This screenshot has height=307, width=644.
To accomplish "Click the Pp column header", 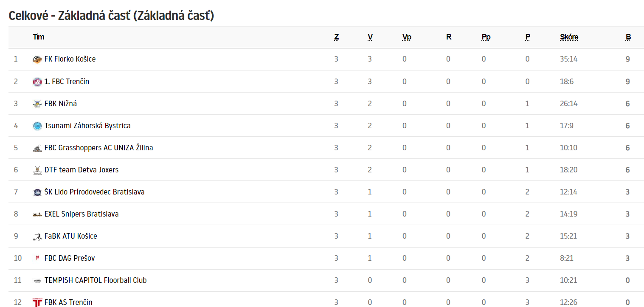I will (x=486, y=37).
